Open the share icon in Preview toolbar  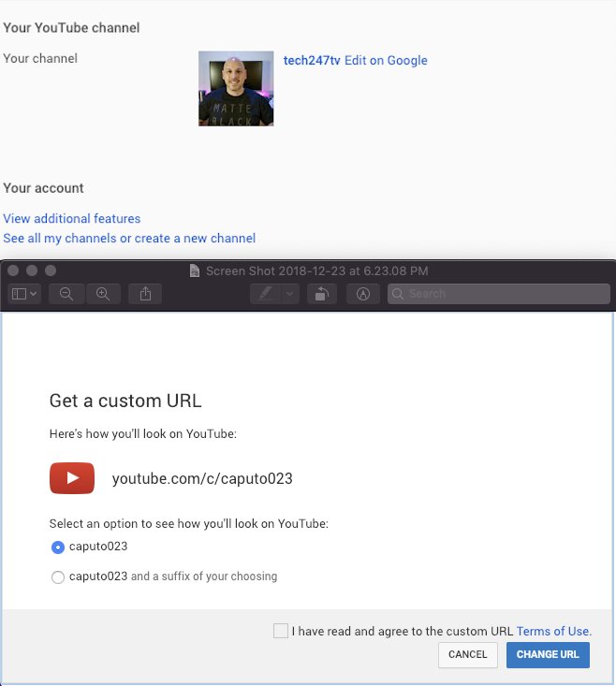coord(145,294)
